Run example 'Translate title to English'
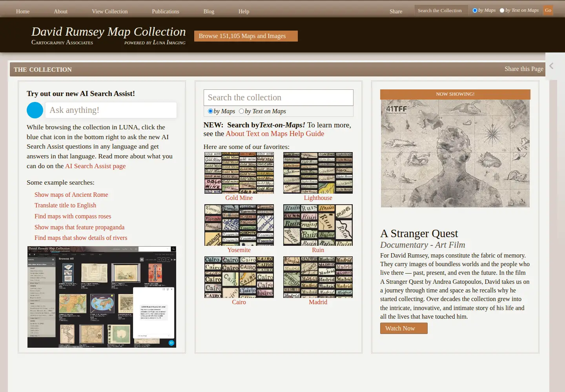Image resolution: width=565 pixels, height=392 pixels. pyautogui.click(x=65, y=205)
